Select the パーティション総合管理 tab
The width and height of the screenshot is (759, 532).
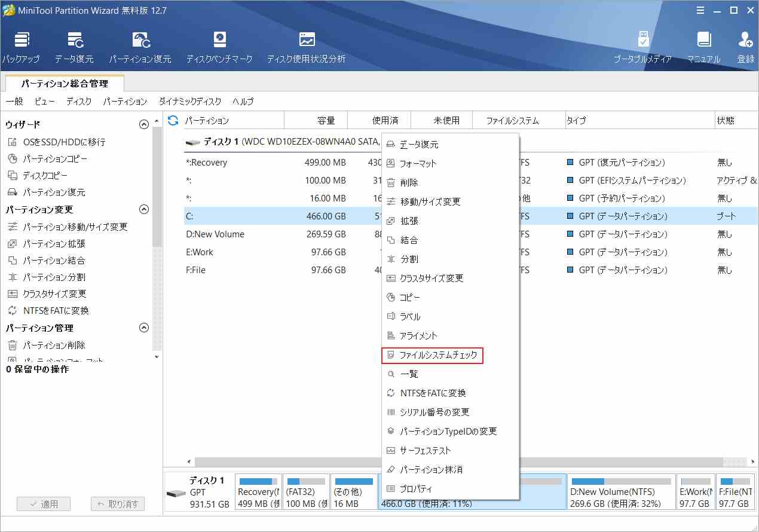(65, 84)
